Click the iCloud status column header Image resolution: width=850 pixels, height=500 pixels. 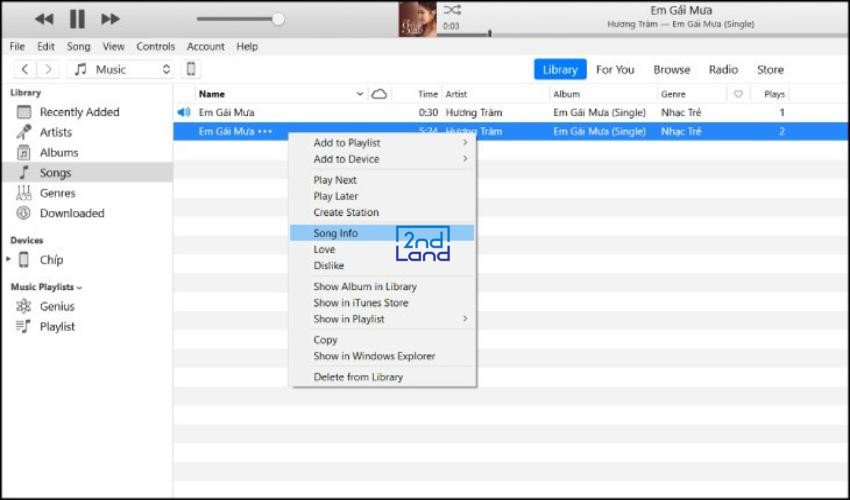pyautogui.click(x=379, y=94)
